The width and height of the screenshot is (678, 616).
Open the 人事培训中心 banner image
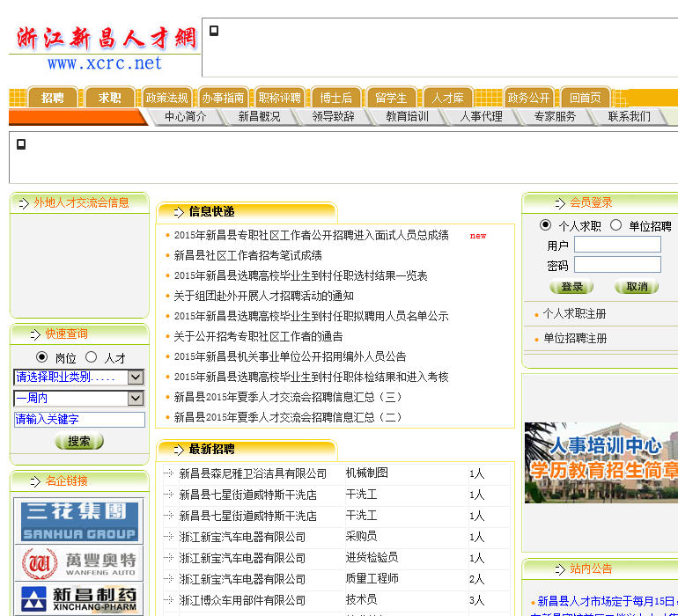(601, 462)
